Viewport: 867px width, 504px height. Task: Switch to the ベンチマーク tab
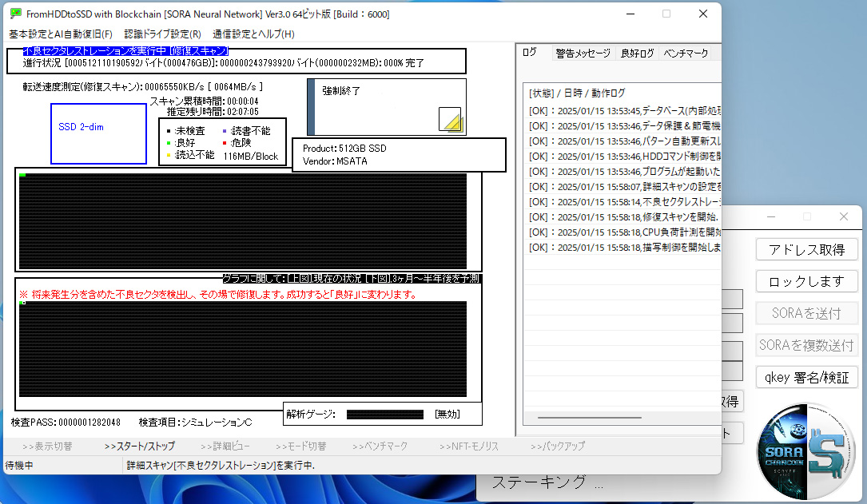click(686, 53)
